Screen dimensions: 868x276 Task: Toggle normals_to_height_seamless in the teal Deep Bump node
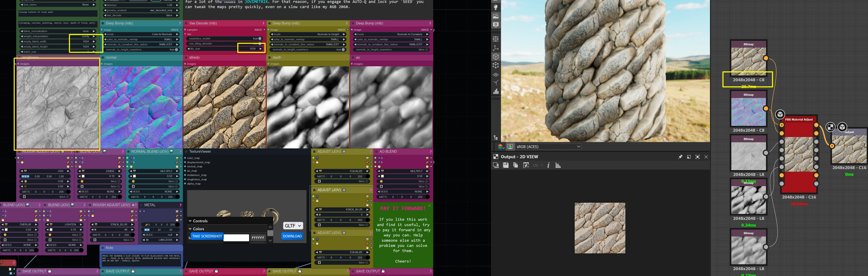(176, 50)
